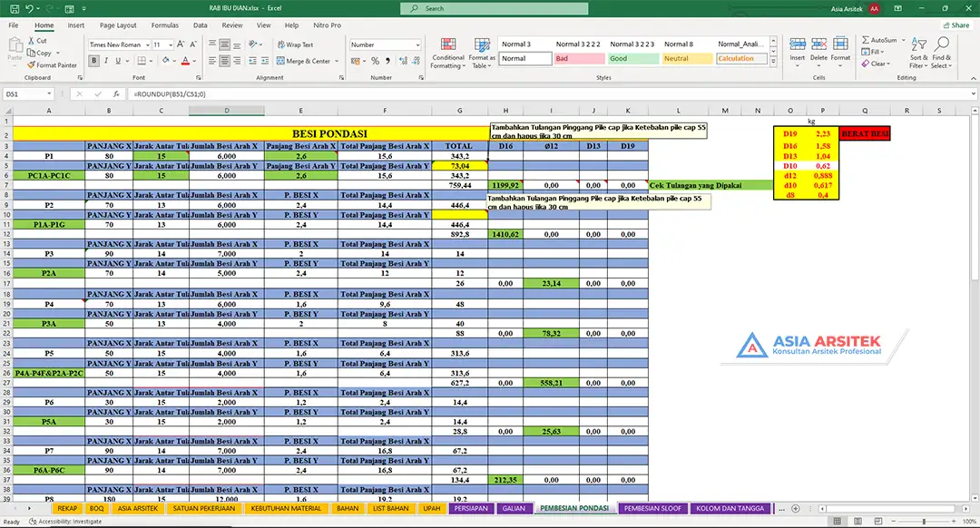Click the Insert Function fx icon
The width and height of the screenshot is (980, 528).
[x=116, y=93]
